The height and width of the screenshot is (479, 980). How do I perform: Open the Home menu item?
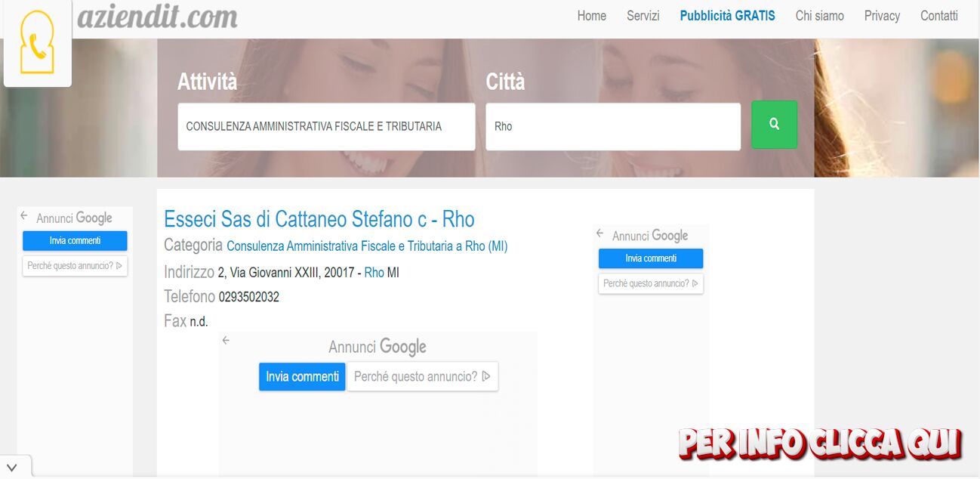coord(591,16)
